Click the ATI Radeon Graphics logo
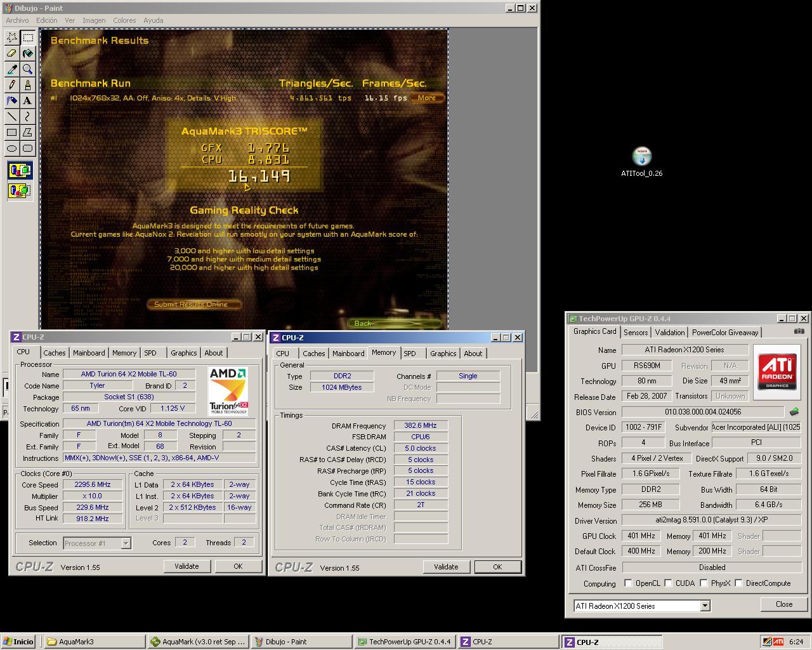The width and height of the screenshot is (812, 650). pyautogui.click(x=777, y=371)
